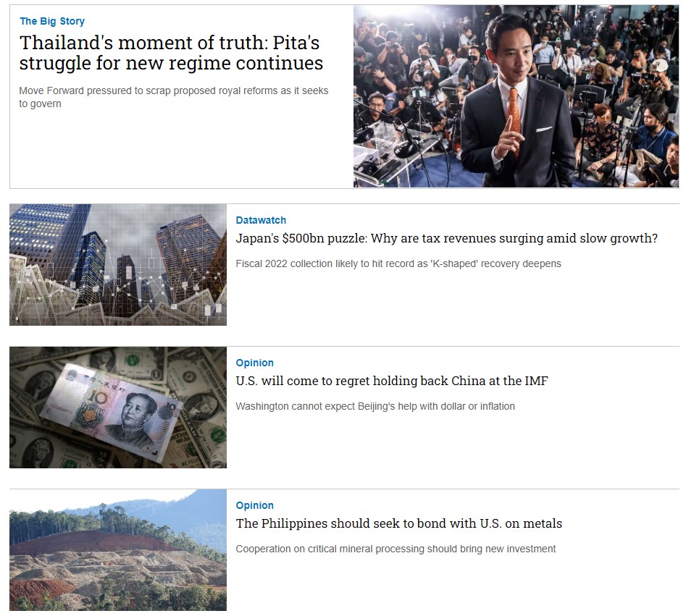Open Philippines should bond with U.S. headline
This screenshot has width=686, height=616.
tap(398, 523)
